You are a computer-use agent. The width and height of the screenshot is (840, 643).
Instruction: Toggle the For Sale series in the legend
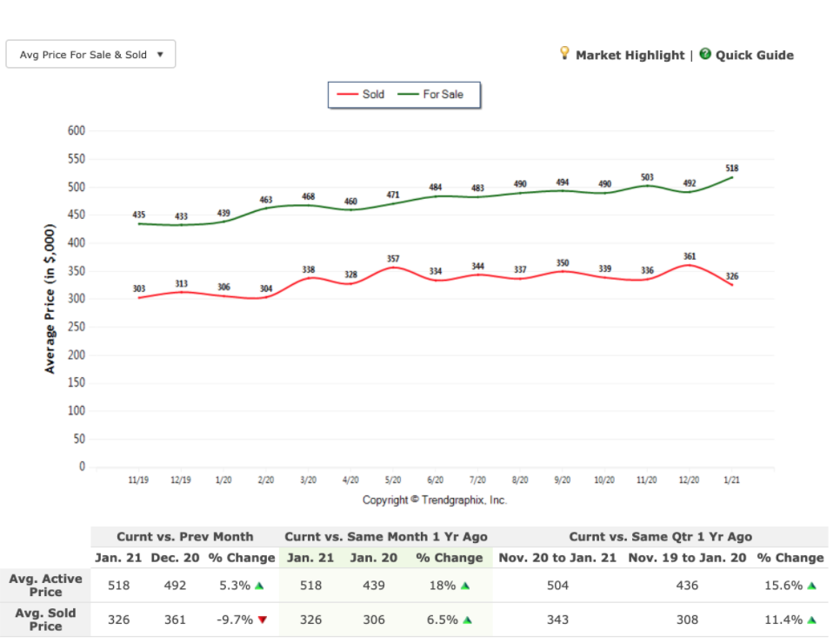[x=431, y=95]
